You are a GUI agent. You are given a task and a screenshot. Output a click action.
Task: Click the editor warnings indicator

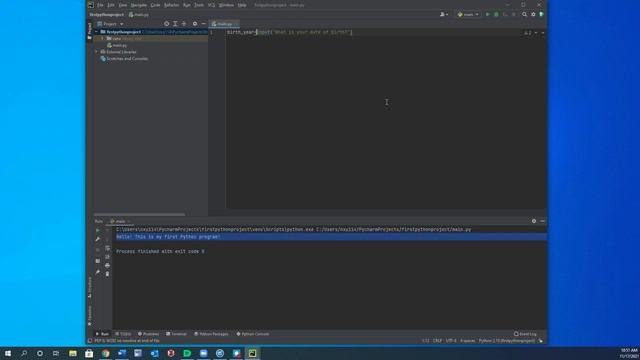[x=528, y=33]
